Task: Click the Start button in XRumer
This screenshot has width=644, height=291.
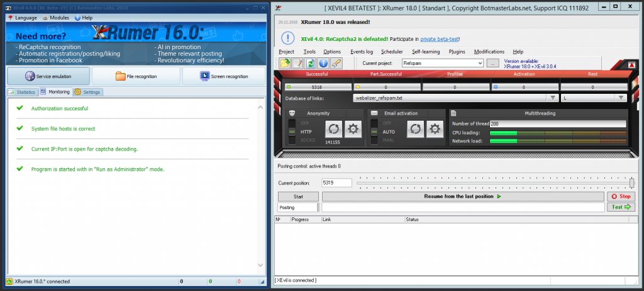Action: pyautogui.click(x=298, y=197)
